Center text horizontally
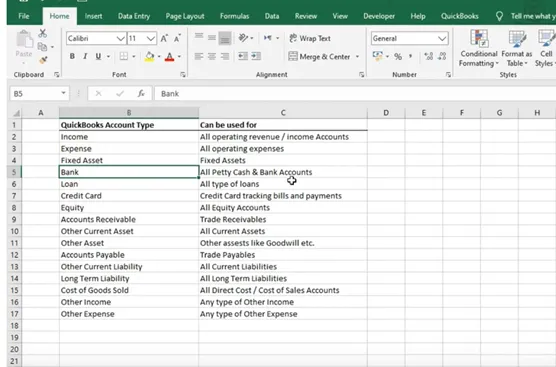The width and height of the screenshot is (556, 367). (212, 56)
